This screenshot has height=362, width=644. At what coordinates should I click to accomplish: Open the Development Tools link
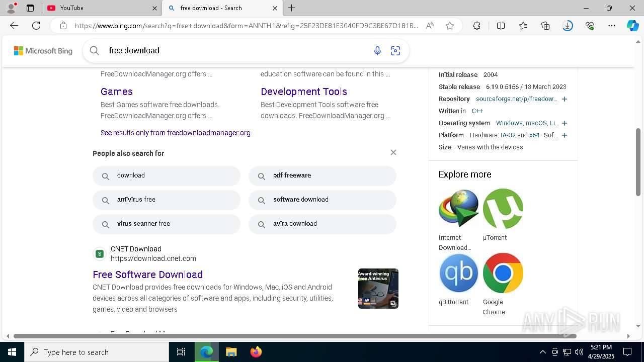click(304, 92)
